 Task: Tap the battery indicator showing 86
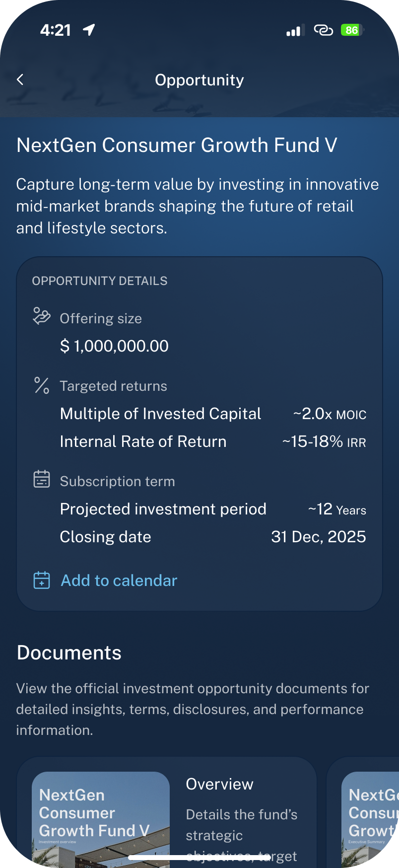tap(352, 30)
